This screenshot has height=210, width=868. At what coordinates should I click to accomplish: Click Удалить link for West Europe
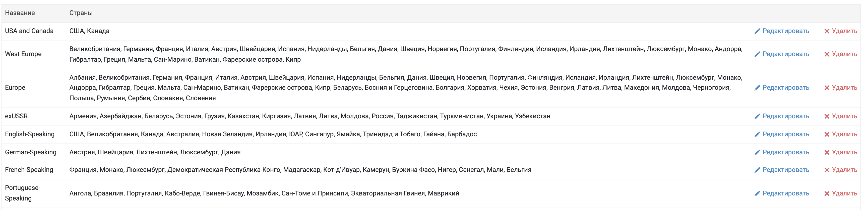click(844, 54)
